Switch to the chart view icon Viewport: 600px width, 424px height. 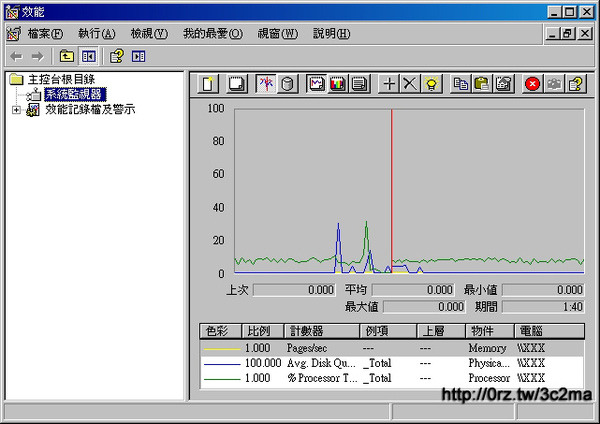pos(316,84)
